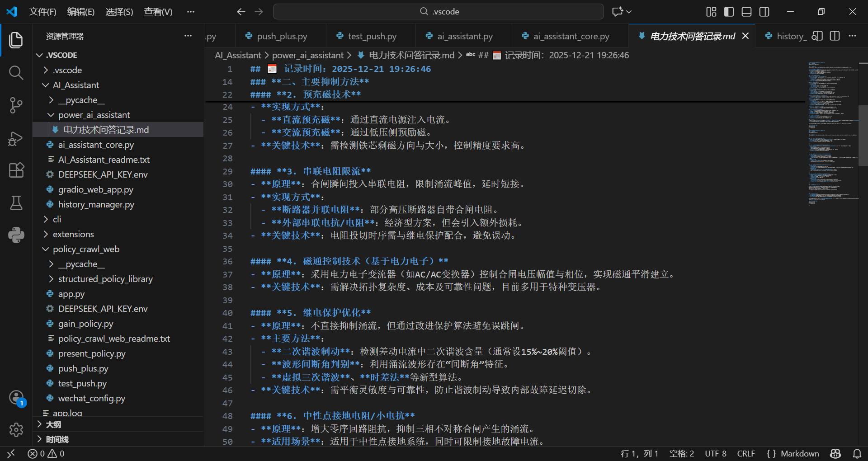
Task: Toggle the Primary Side Bar visibility
Action: tap(728, 12)
